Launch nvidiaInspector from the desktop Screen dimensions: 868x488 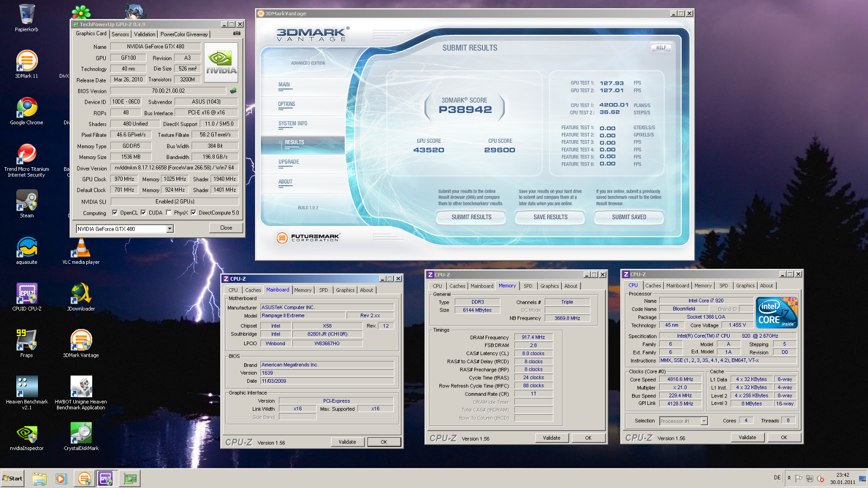click(x=27, y=437)
